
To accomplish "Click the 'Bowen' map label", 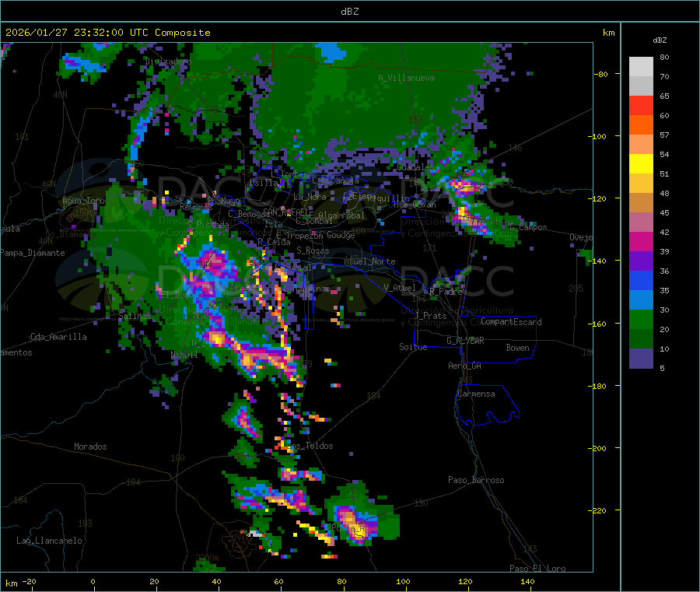I will [517, 348].
